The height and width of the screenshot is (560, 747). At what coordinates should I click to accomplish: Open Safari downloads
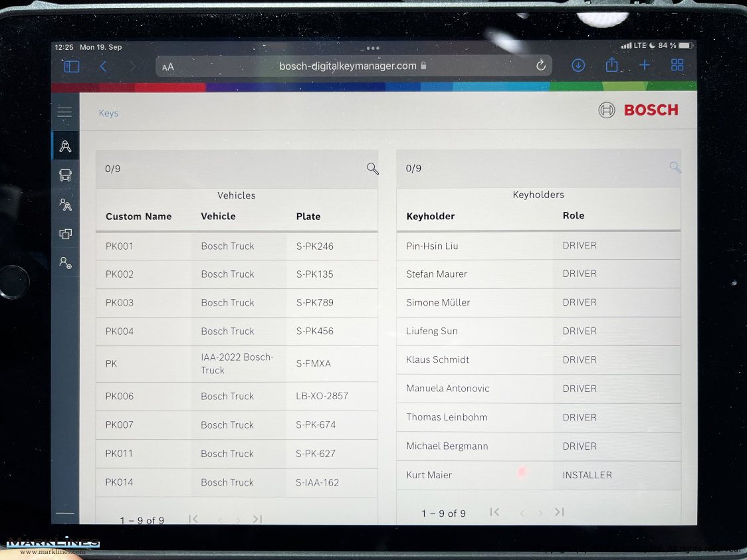tap(578, 65)
